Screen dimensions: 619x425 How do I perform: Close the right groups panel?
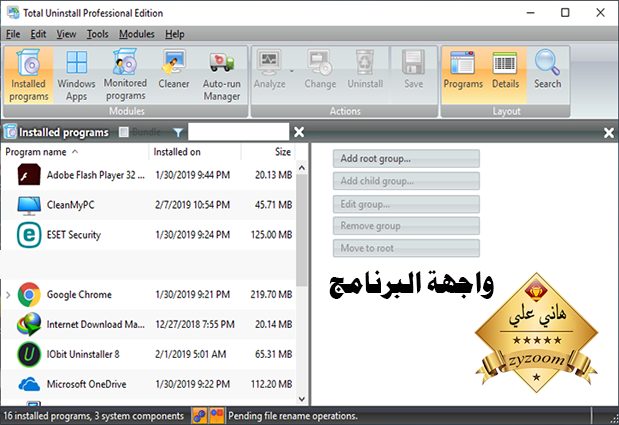pyautogui.click(x=609, y=133)
